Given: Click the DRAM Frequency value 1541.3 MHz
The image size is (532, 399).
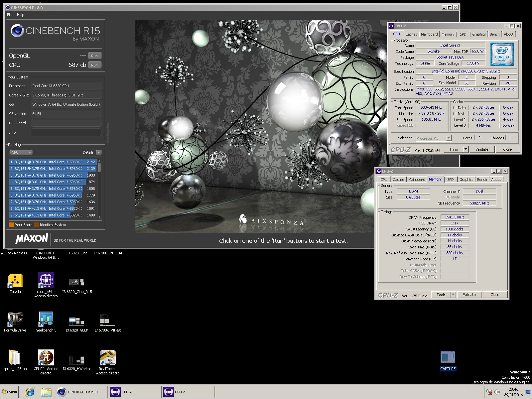Looking at the screenshot, I should (455, 217).
